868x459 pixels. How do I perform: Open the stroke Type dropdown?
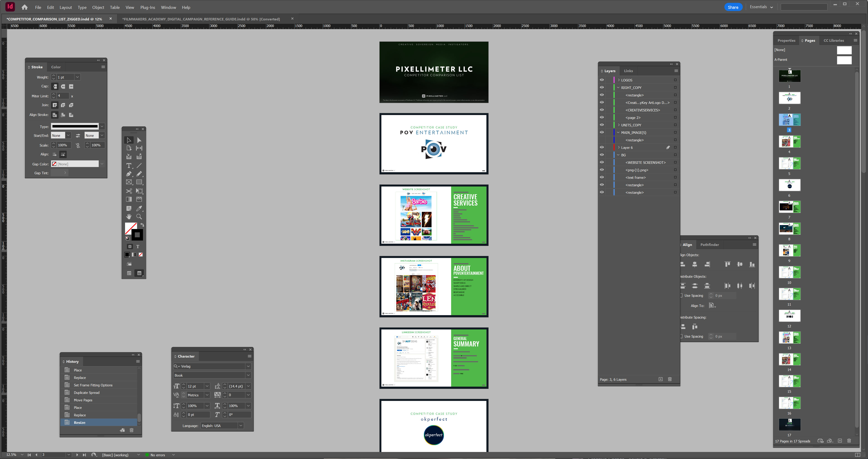pyautogui.click(x=102, y=126)
